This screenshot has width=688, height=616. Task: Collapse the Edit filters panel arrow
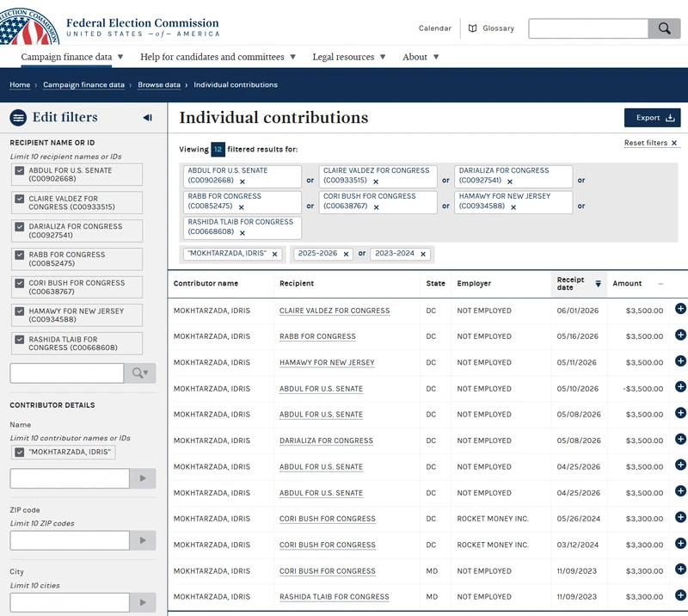[147, 118]
